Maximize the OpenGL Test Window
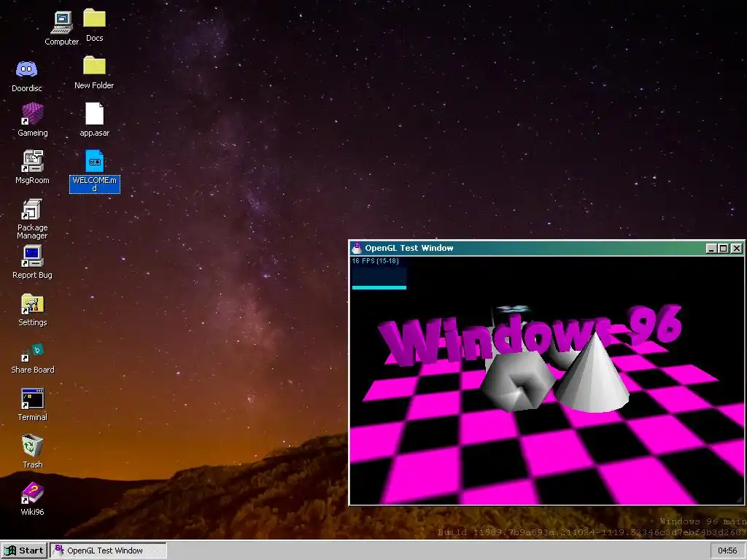This screenshot has width=747, height=560. click(723, 248)
